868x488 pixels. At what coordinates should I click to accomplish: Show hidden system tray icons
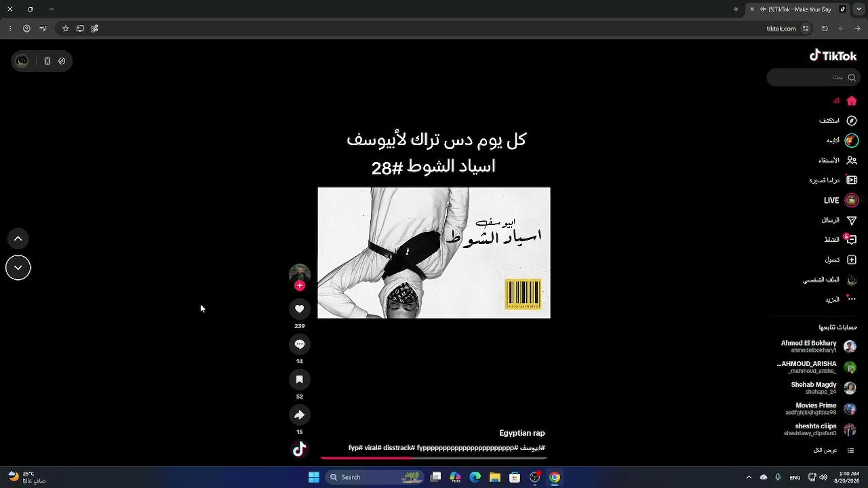[749, 477]
